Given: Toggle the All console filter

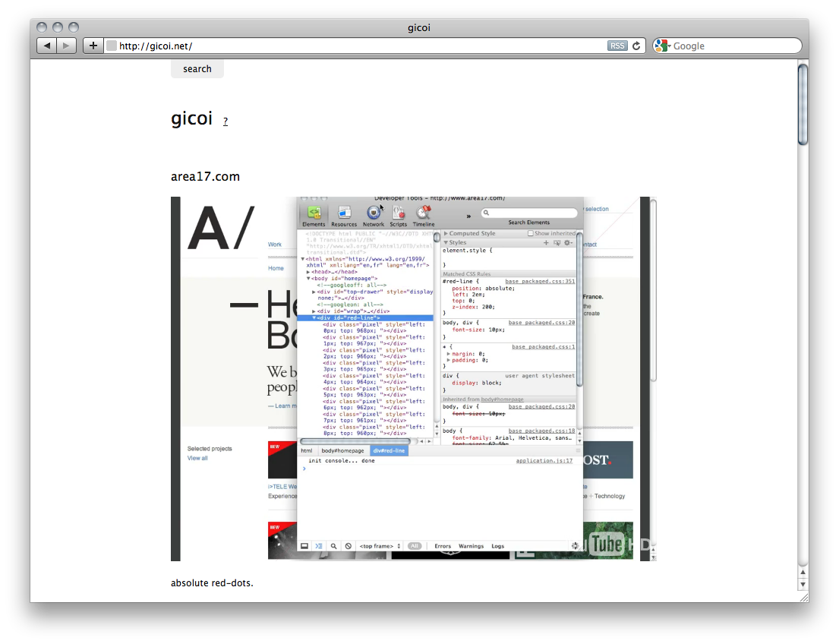Looking at the screenshot, I should (x=415, y=546).
